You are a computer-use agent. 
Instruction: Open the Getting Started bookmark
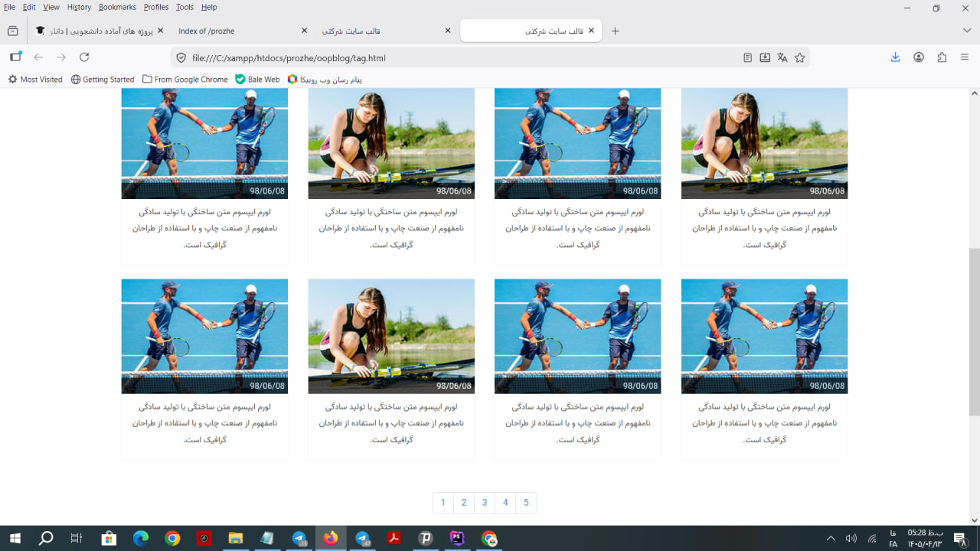click(x=103, y=80)
